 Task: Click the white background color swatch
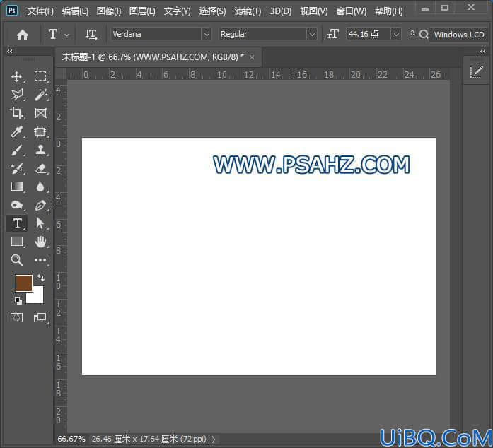tap(37, 297)
